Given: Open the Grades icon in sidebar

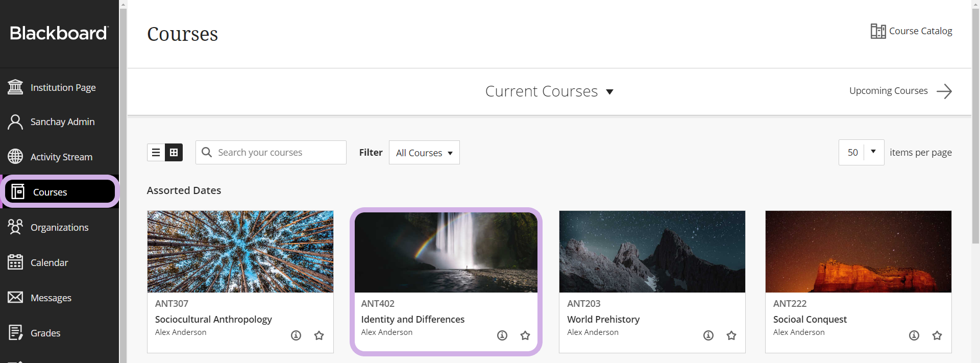Looking at the screenshot, I should pyautogui.click(x=15, y=332).
